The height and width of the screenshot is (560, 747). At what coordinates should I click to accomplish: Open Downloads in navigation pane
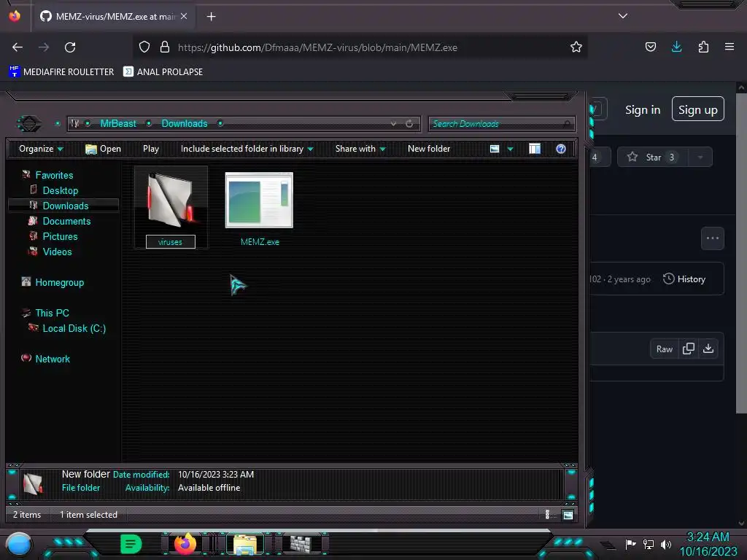pos(66,206)
